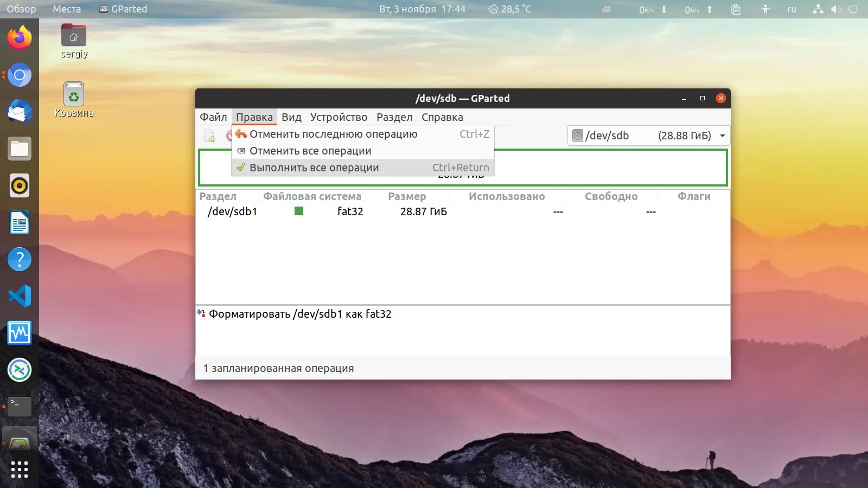Image resolution: width=868 pixels, height=488 pixels.
Task: Choose Отменить все операции
Action: [x=363, y=151]
